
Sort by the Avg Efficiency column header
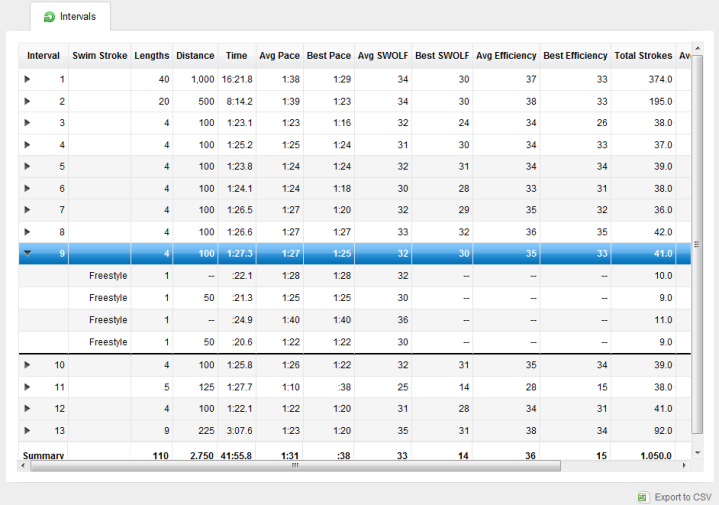(506, 55)
